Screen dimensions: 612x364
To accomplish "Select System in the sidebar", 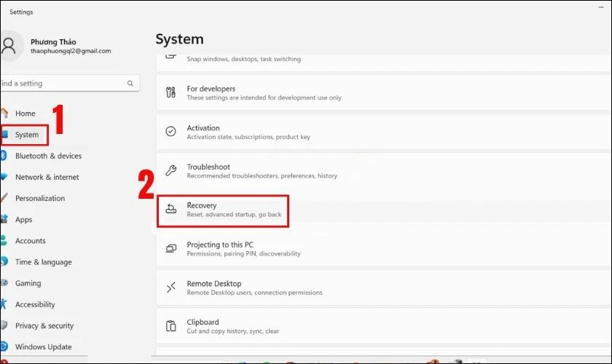I will click(x=27, y=135).
